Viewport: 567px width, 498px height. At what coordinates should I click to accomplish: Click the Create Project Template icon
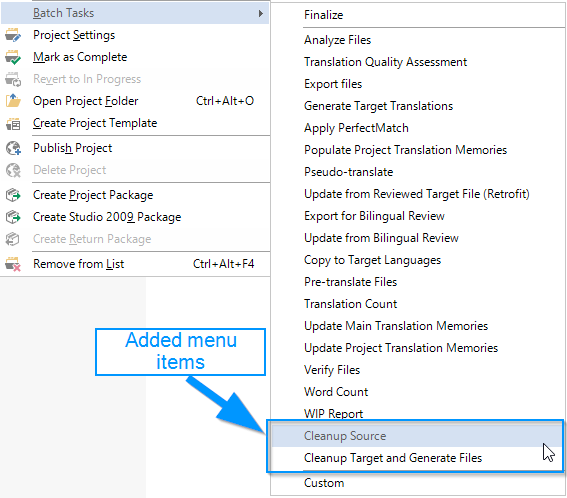pos(13,124)
